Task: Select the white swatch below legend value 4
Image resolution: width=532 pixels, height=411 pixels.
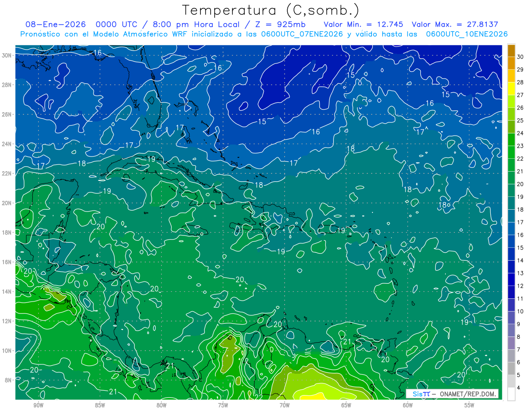Action: click(512, 394)
